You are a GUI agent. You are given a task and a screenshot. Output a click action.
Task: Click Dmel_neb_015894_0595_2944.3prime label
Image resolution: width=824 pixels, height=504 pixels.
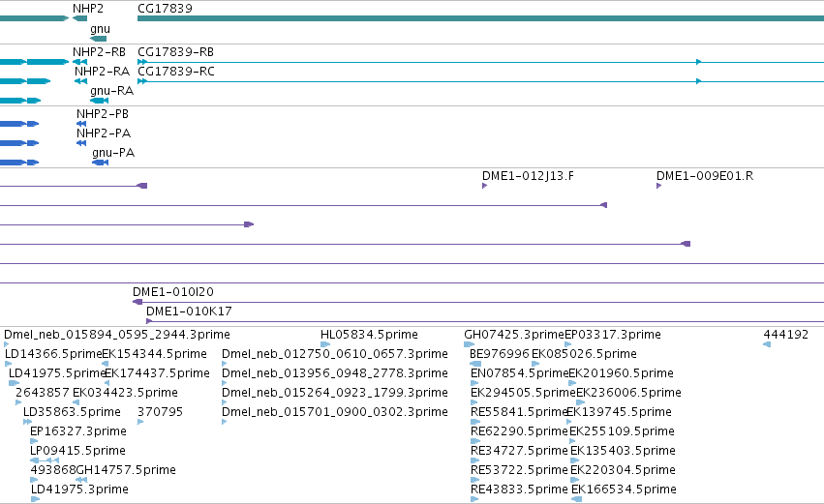point(116,335)
